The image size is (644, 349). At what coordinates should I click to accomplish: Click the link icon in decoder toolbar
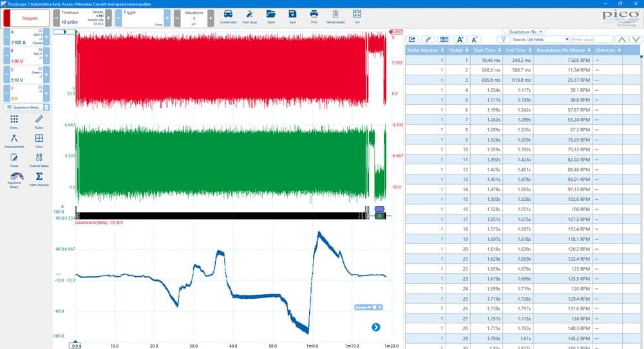click(x=428, y=39)
